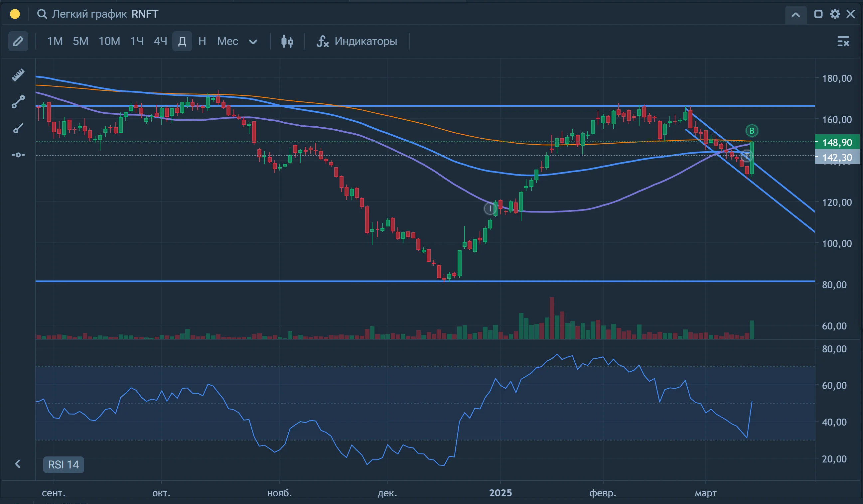Open the Индикаторы indicators menu
The image size is (863, 504).
[x=357, y=42]
